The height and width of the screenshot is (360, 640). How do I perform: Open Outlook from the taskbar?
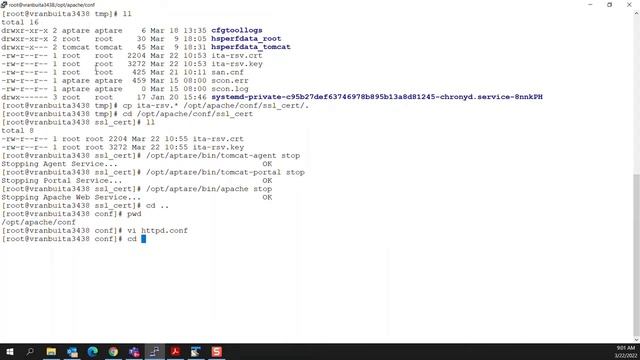(72, 351)
